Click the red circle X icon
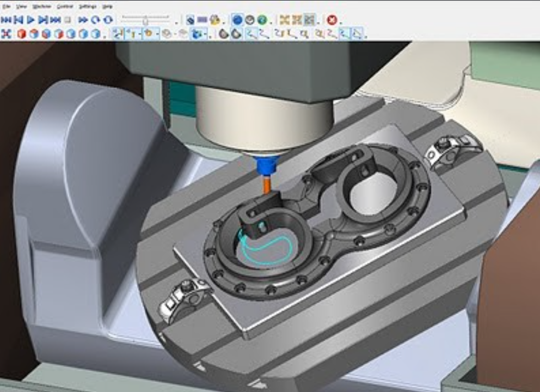The width and height of the screenshot is (540, 392). click(332, 20)
